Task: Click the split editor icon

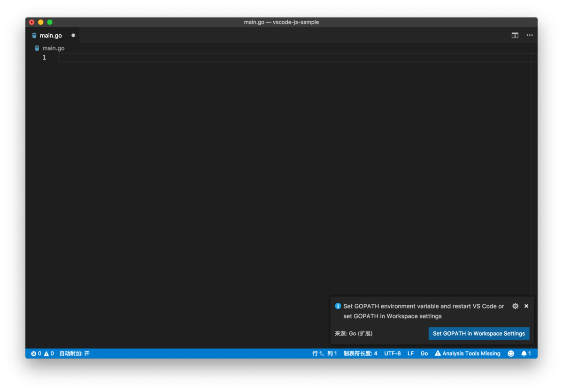Action: click(x=515, y=35)
